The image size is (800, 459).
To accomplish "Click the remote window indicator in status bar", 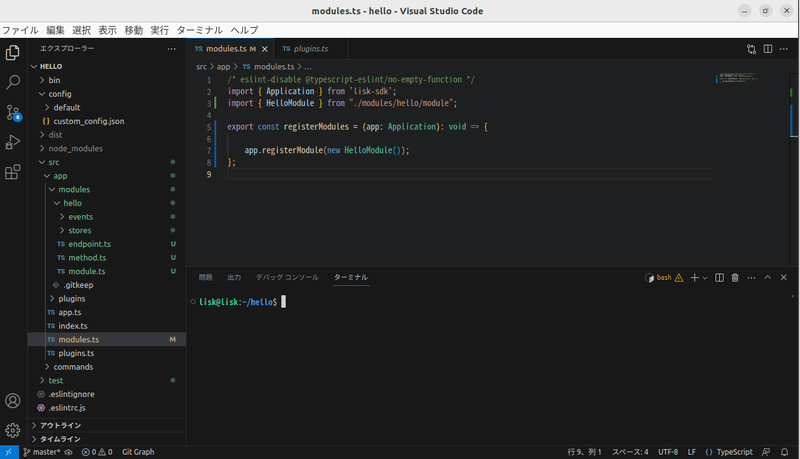I will pyautogui.click(x=9, y=452).
